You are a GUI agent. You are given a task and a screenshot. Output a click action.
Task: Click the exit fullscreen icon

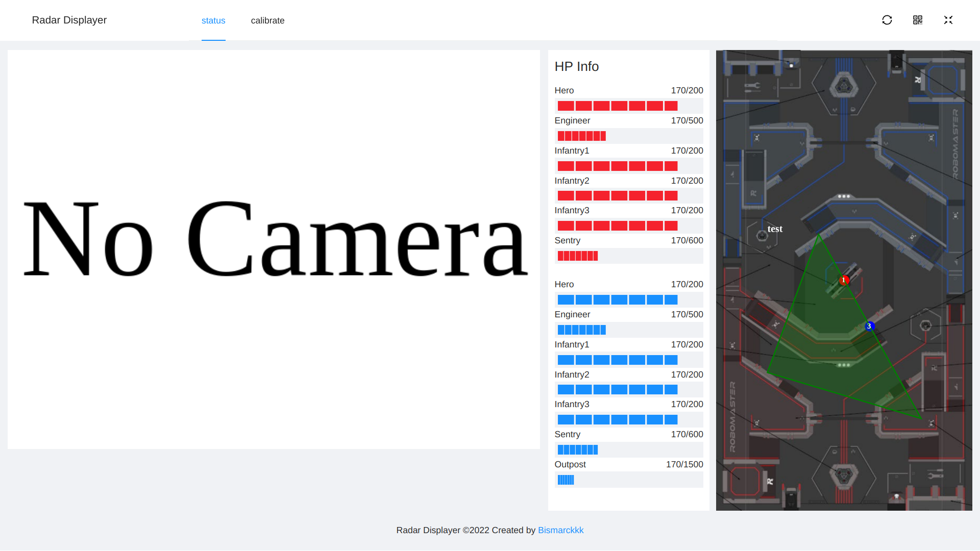click(948, 20)
